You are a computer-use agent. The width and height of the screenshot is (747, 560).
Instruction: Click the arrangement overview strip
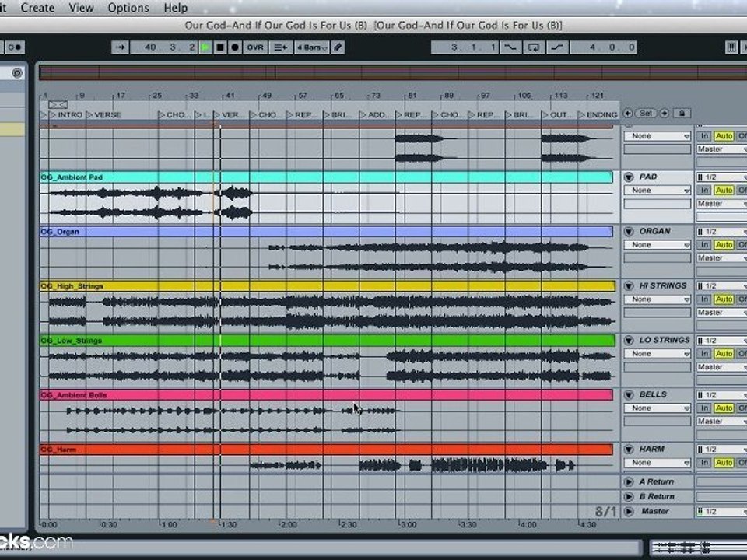point(393,72)
